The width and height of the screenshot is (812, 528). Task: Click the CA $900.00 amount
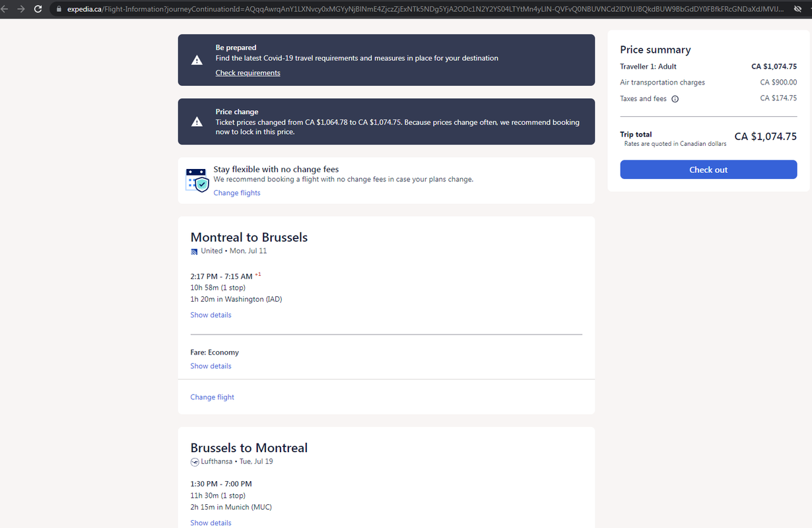(778, 82)
